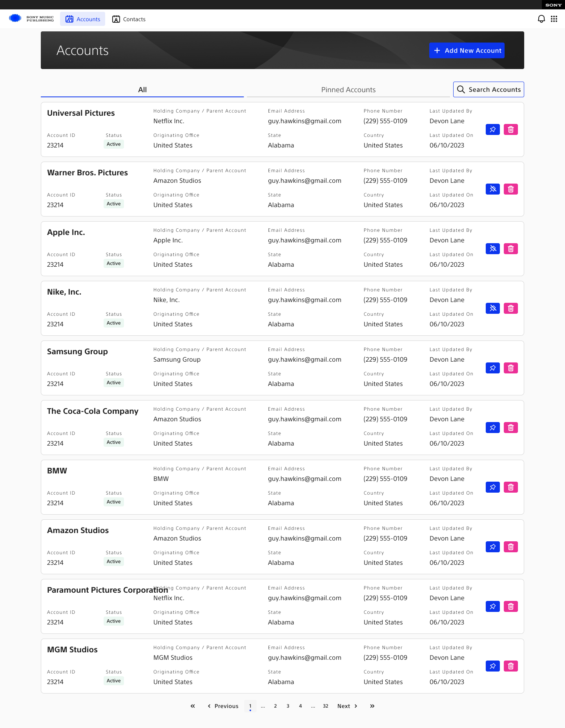
Task: Click the Apple Inc. account title
Action: pyautogui.click(x=66, y=232)
